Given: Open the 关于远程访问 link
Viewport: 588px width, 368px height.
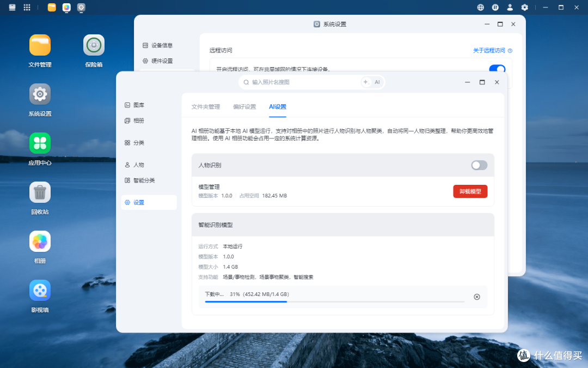Looking at the screenshot, I should pos(489,50).
